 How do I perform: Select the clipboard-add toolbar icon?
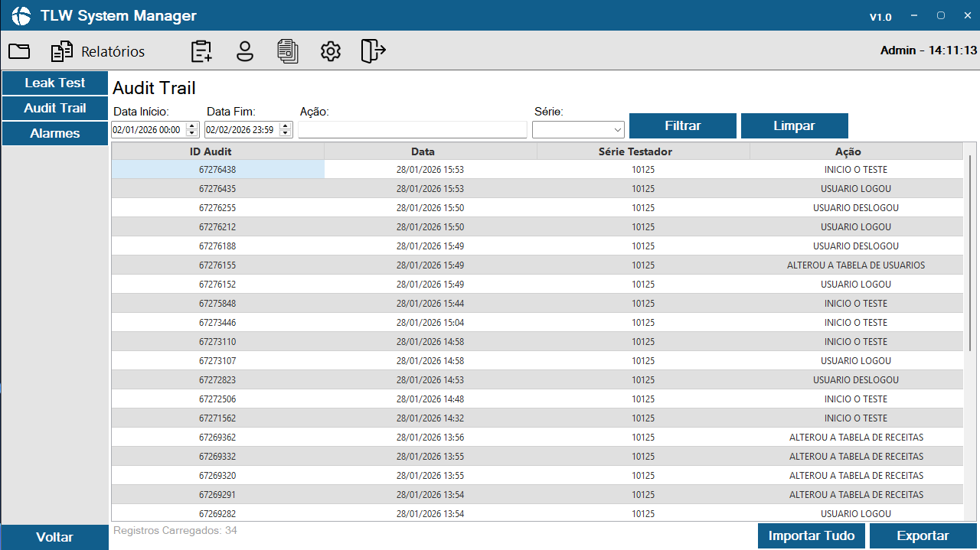pos(201,51)
